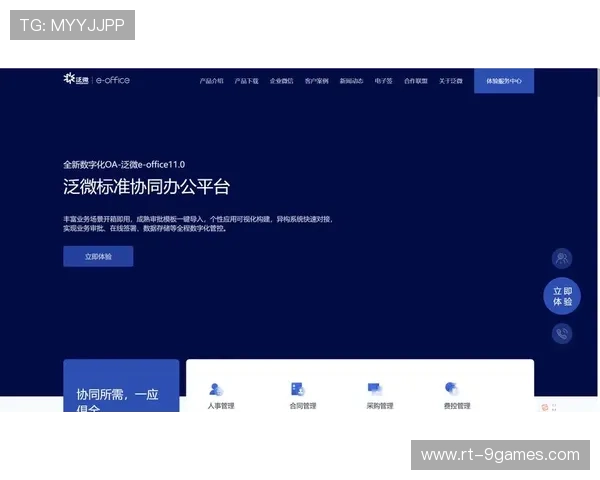Click the 采购管理 icon
600x480 pixels.
(375, 389)
